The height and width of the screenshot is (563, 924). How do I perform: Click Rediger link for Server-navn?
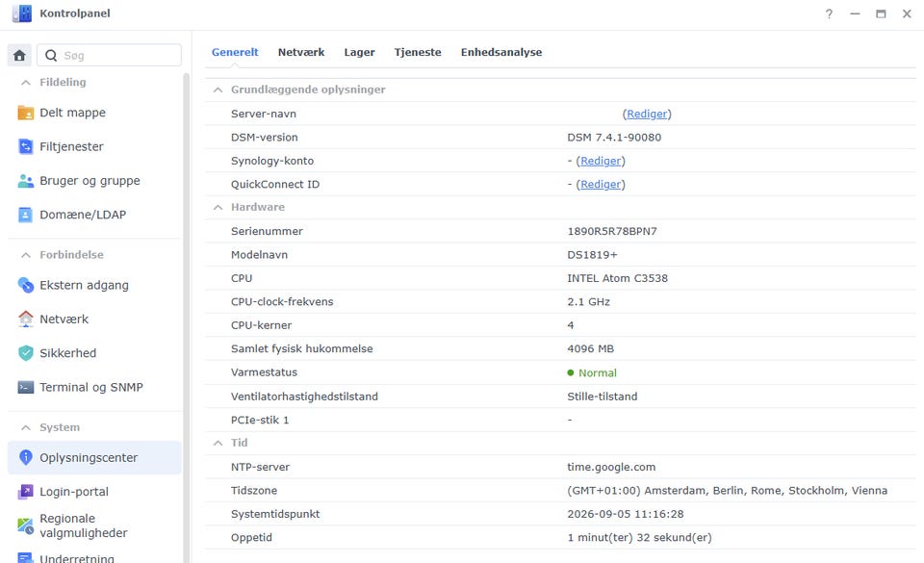647,114
